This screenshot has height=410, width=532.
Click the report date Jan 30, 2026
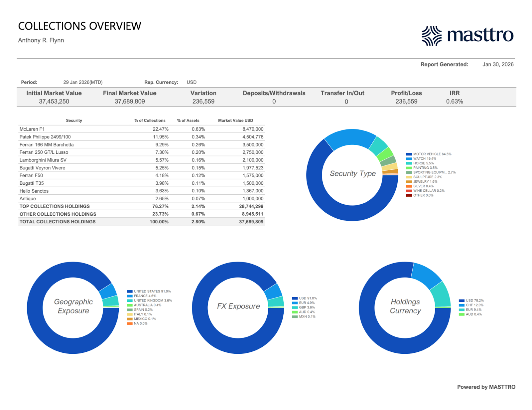[x=498, y=65]
